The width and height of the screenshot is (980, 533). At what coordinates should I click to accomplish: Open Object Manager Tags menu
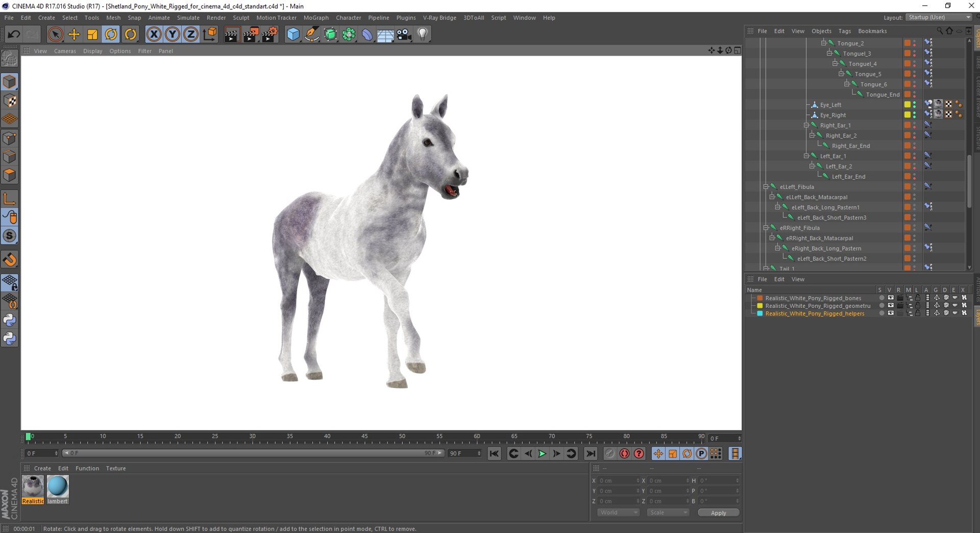point(844,31)
